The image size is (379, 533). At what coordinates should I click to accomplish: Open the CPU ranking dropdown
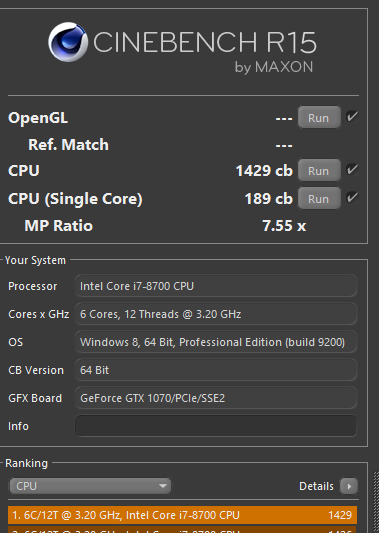coord(90,486)
